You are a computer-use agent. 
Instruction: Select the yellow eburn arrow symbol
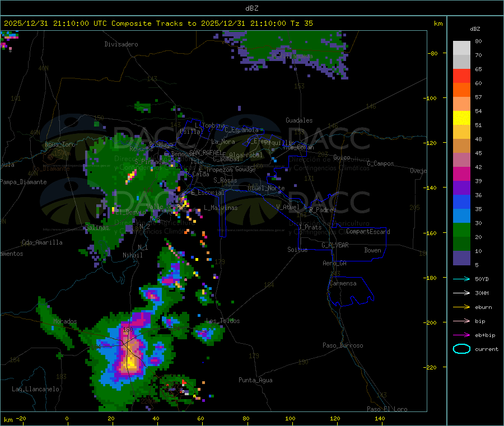click(x=461, y=307)
